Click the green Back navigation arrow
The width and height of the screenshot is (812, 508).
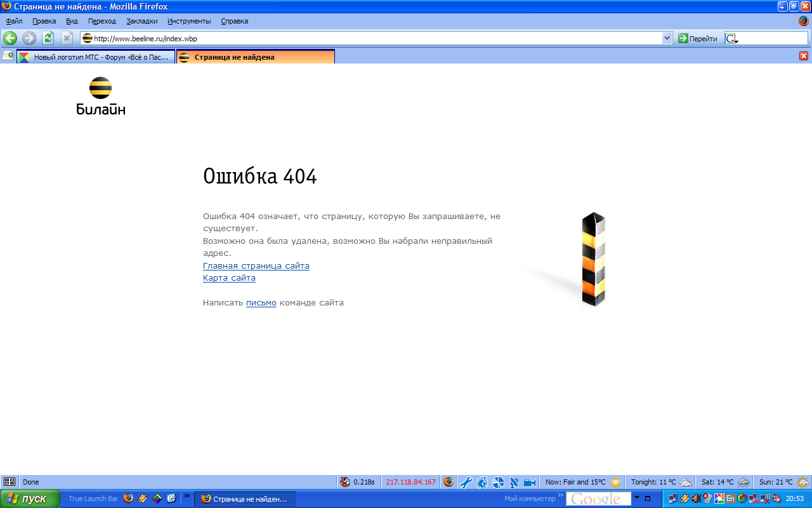[10, 38]
